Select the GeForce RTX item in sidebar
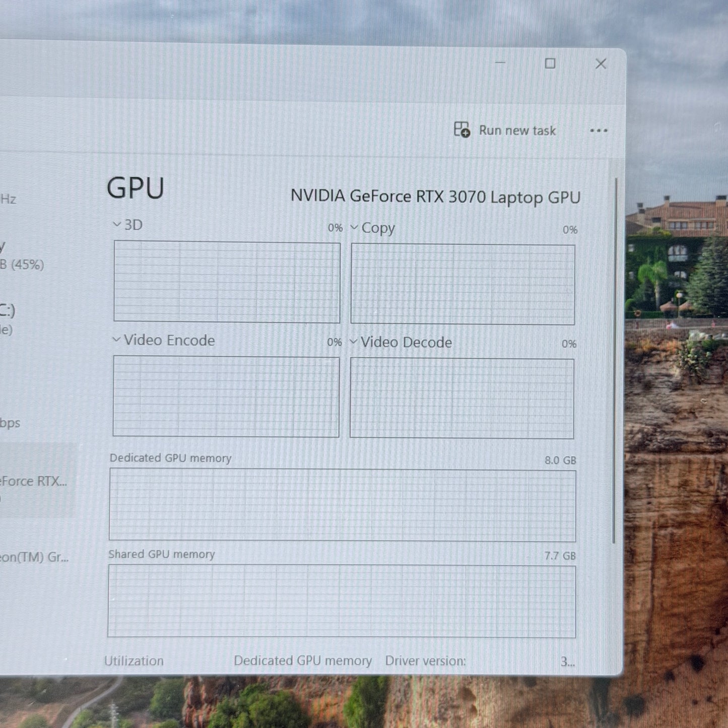 (38, 481)
